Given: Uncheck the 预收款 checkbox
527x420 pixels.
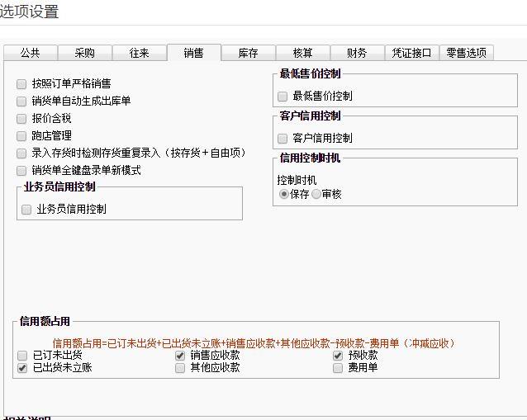Looking at the screenshot, I should tap(338, 355).
